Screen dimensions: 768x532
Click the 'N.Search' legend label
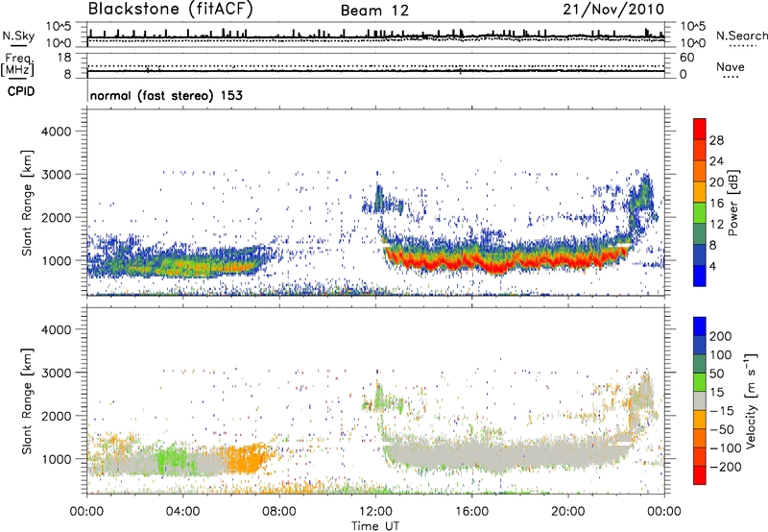coord(741,36)
